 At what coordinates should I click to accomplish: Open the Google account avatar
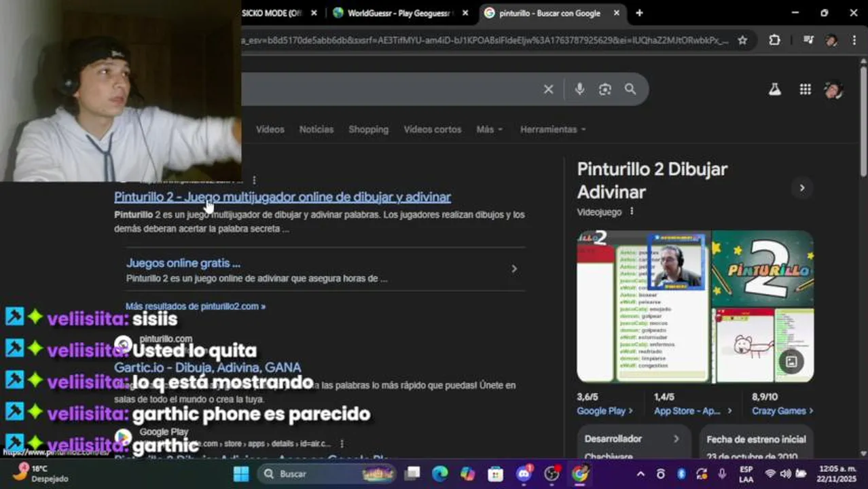pyautogui.click(x=833, y=89)
